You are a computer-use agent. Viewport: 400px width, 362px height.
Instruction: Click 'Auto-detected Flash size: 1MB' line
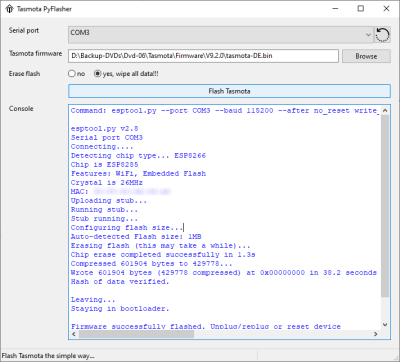pyautogui.click(x=136, y=237)
